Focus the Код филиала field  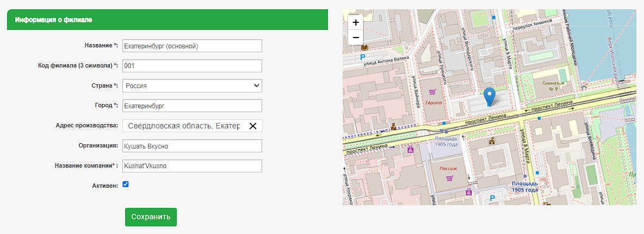tap(192, 66)
